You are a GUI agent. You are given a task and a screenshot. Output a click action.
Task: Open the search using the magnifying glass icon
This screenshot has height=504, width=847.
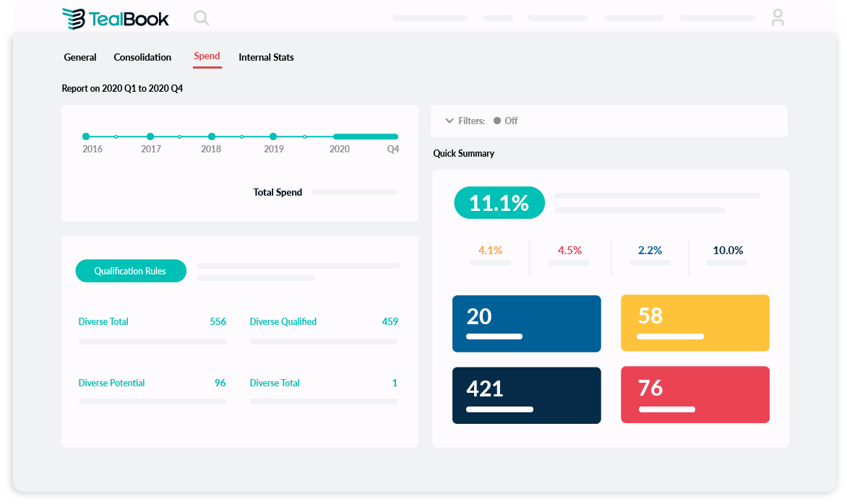[201, 17]
